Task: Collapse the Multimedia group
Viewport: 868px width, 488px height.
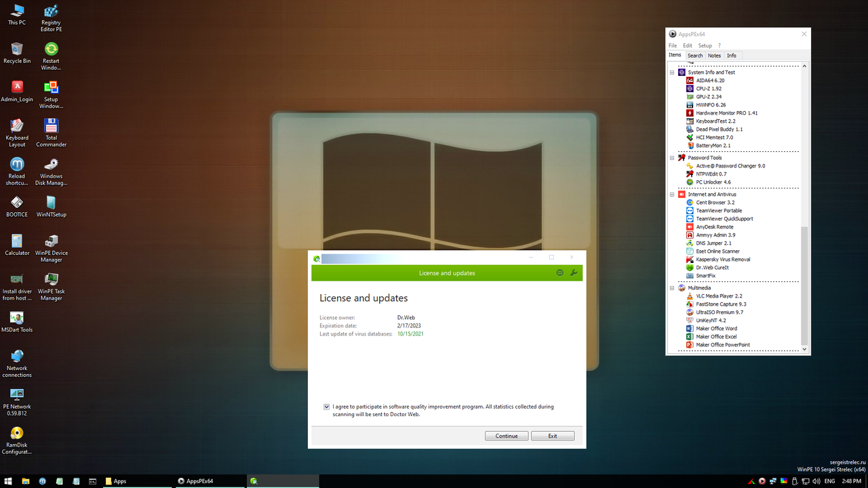Action: click(673, 287)
